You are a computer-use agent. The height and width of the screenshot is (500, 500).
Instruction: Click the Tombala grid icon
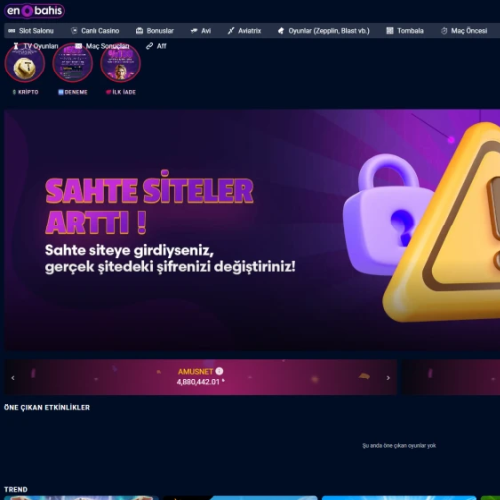click(390, 31)
